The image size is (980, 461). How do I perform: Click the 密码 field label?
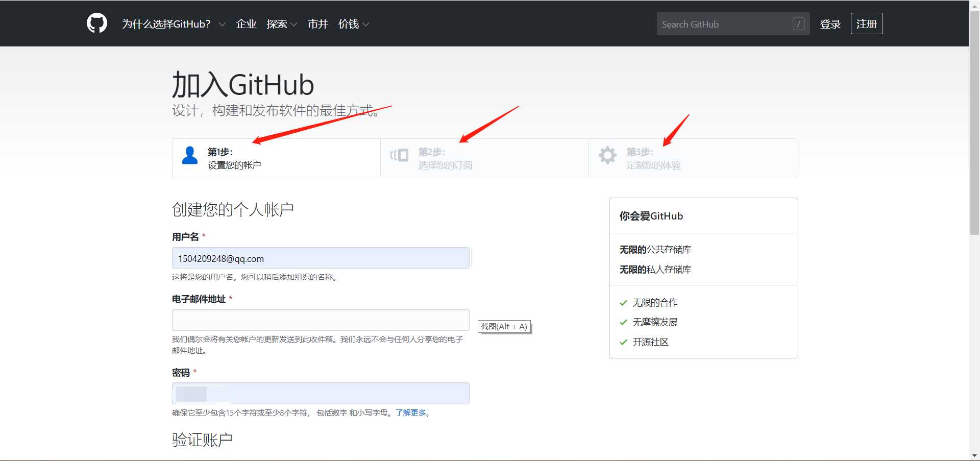pyautogui.click(x=181, y=373)
